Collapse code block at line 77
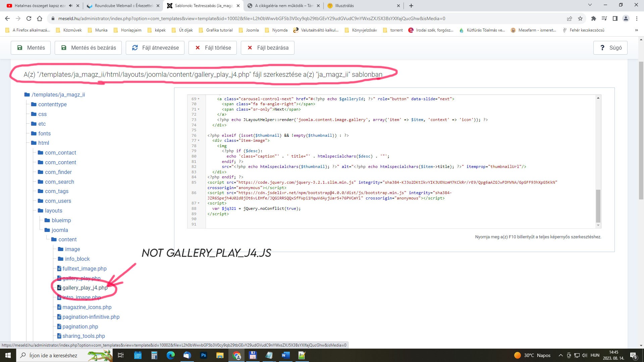This screenshot has width=644, height=362. point(199,140)
